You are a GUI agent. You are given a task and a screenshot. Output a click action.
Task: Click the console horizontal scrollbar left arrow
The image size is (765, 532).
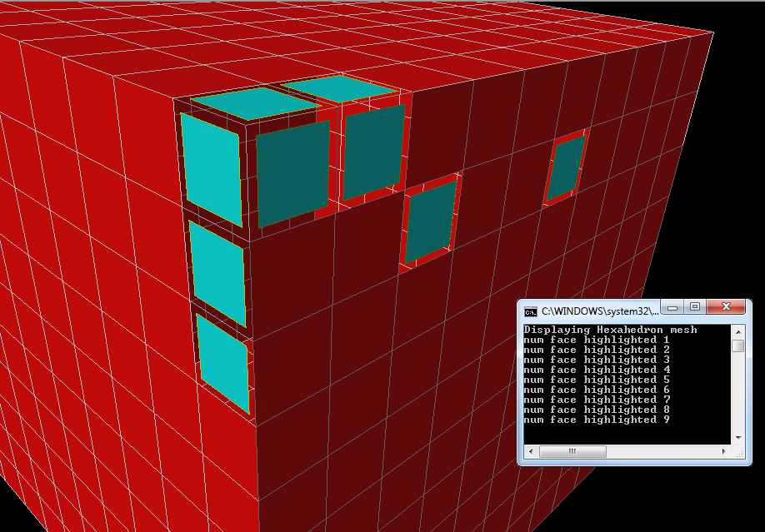530,451
